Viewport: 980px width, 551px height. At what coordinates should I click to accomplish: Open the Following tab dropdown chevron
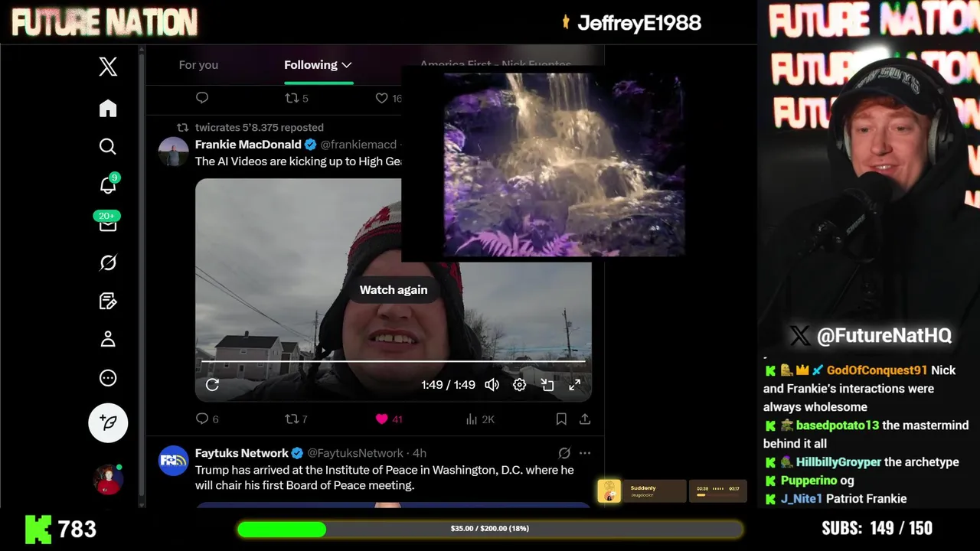347,65
